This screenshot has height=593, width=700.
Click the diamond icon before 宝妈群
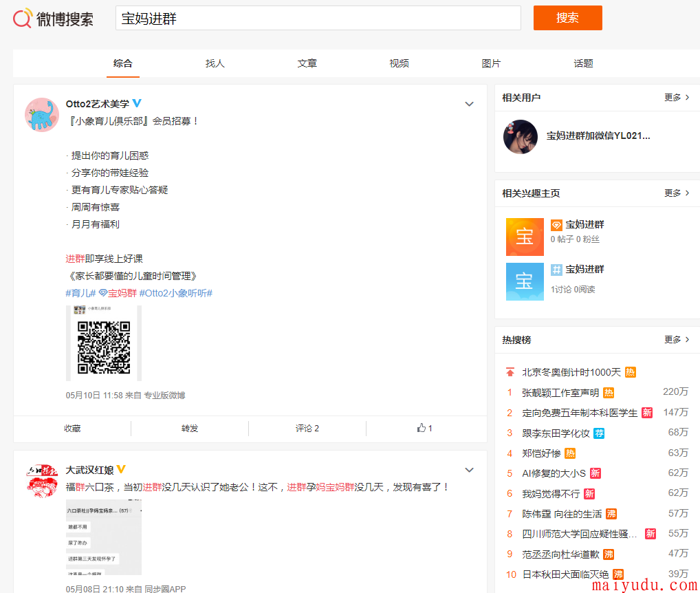pyautogui.click(x=103, y=293)
